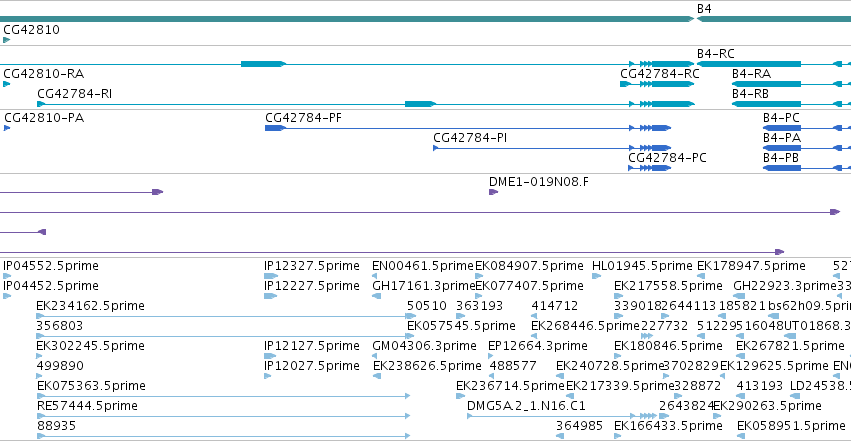Select the RE57444.5prime EST label
The image size is (851, 441).
click(x=87, y=406)
